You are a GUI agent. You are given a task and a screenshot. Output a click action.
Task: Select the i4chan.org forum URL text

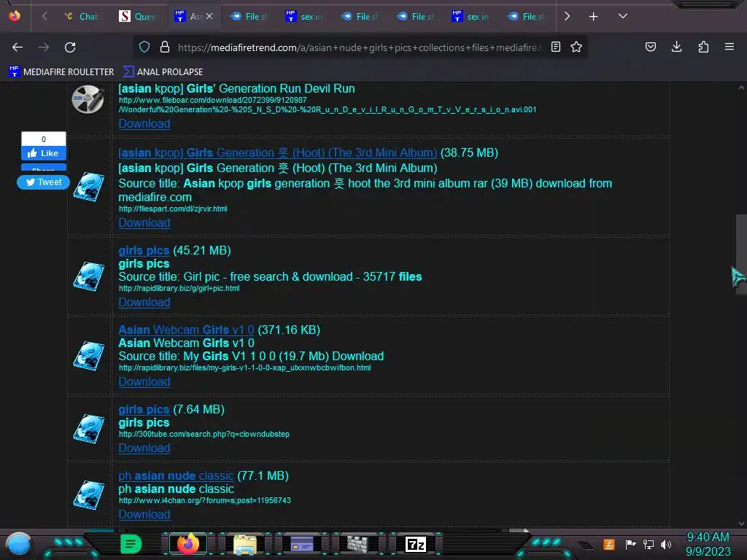(x=205, y=500)
